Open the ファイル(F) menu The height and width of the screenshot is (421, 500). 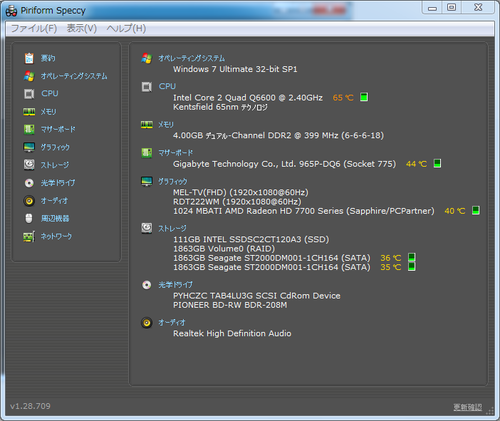(x=34, y=29)
